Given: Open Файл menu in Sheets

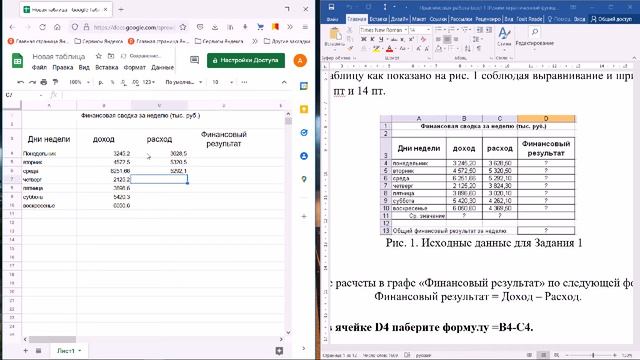Looking at the screenshot, I should point(39,67).
